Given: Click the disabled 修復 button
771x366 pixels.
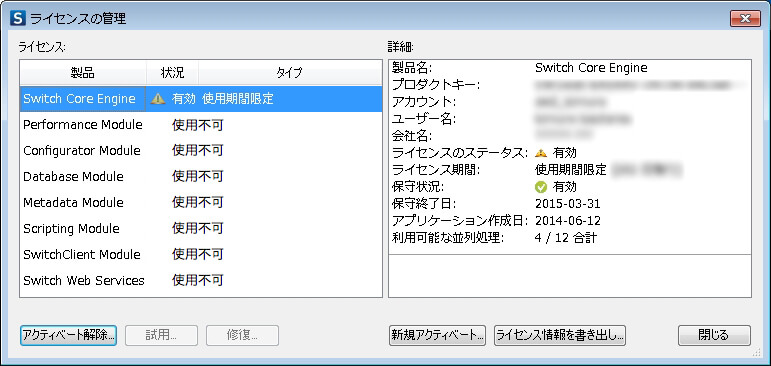Looking at the screenshot, I should (242, 336).
